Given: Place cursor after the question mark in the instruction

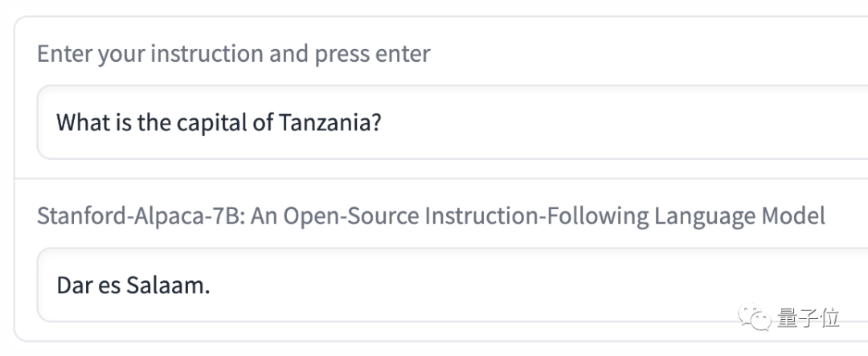Looking at the screenshot, I should 383,123.
